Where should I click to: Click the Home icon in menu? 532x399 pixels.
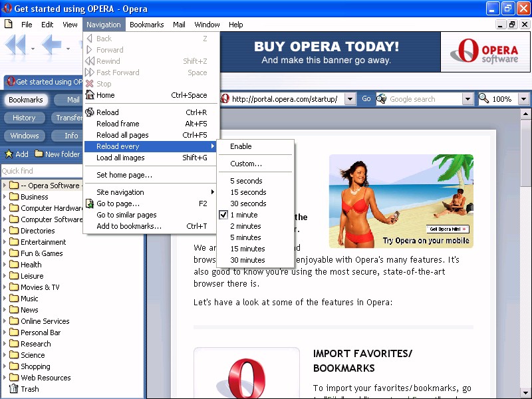click(x=90, y=95)
